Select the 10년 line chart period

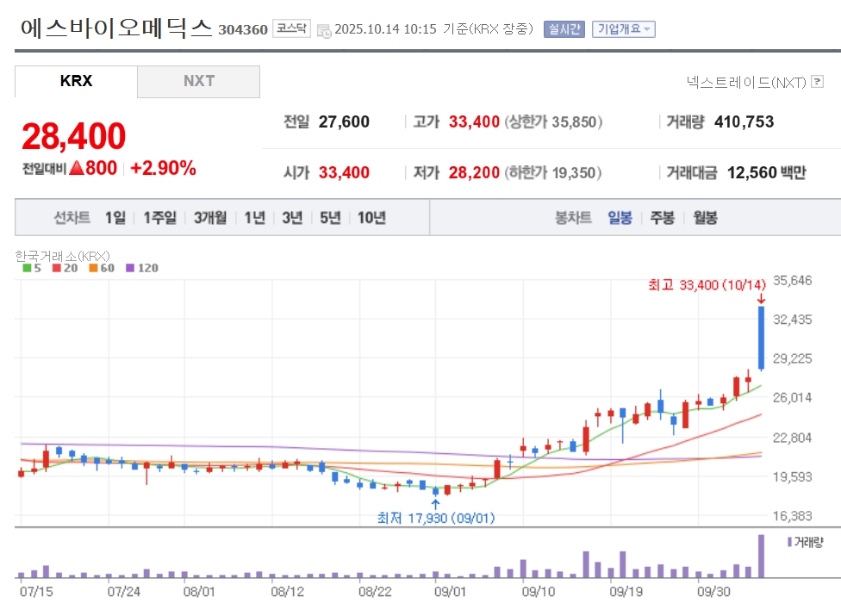(371, 218)
